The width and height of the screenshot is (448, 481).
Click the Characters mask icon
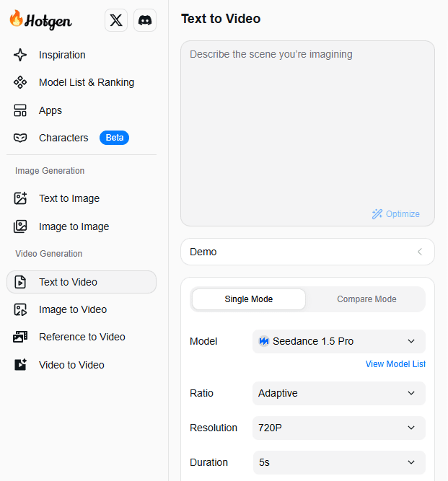20,138
